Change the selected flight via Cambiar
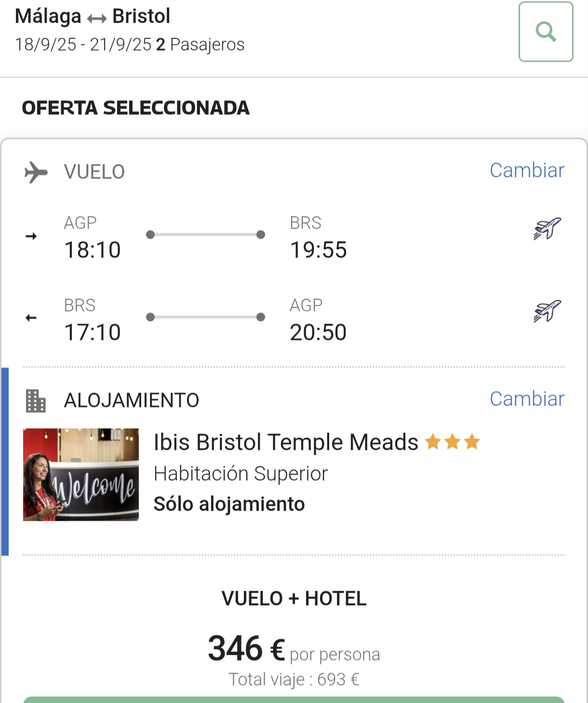Screen dimensions: 588x703 [x=527, y=170]
